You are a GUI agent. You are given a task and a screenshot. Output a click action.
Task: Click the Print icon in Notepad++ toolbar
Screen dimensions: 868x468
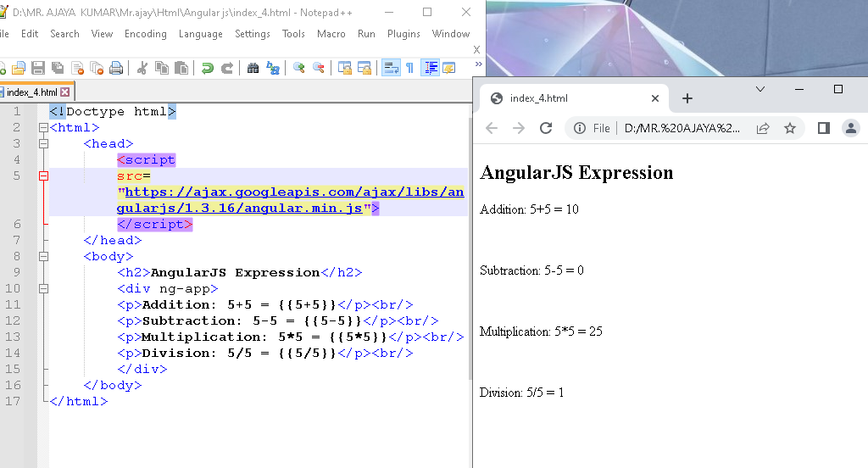(x=116, y=68)
